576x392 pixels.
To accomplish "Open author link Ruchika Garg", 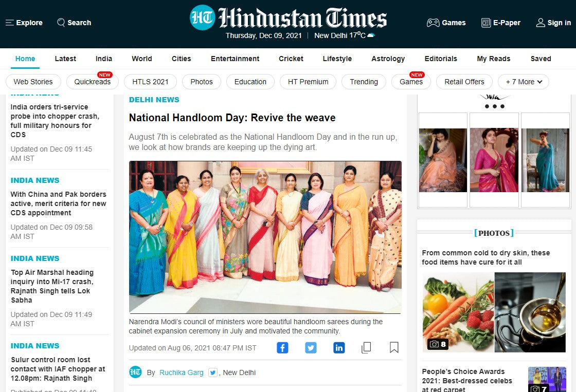I will (182, 372).
